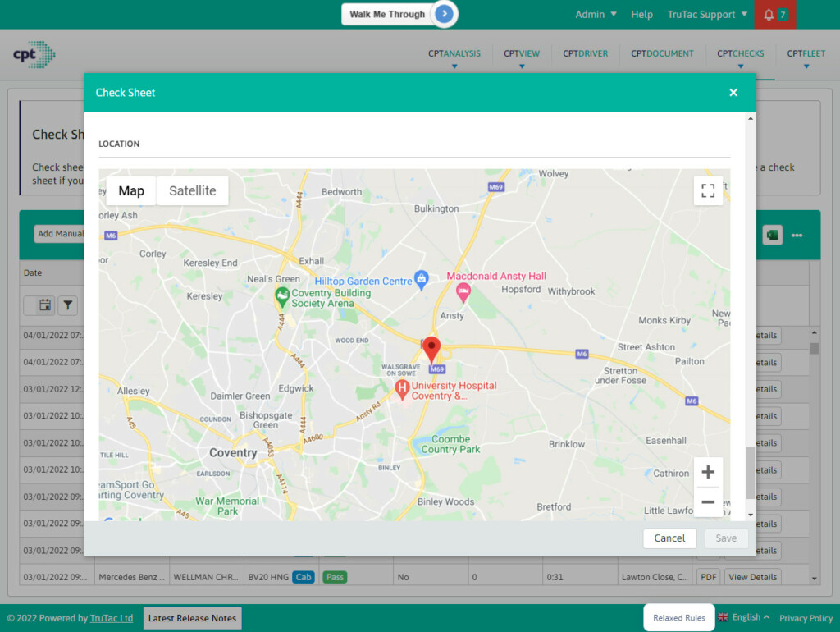
Task: Toggle the Relaxed Rules setting
Action: click(x=678, y=617)
